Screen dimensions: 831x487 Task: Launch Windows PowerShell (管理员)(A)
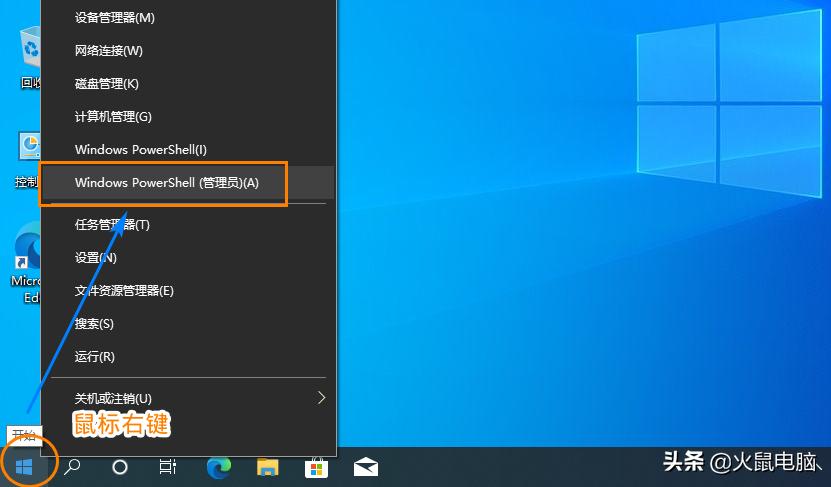click(189, 183)
